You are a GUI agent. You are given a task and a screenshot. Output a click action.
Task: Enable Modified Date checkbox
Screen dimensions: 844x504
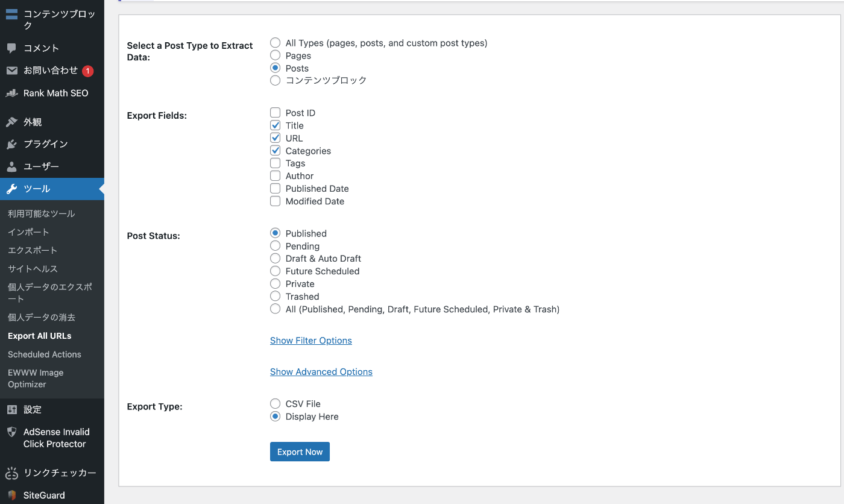click(x=276, y=201)
